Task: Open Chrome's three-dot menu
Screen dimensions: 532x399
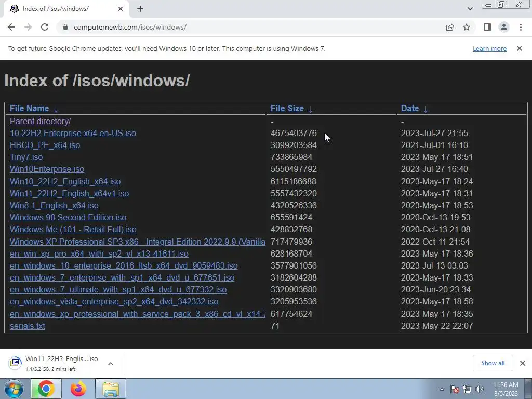Action: pyautogui.click(x=521, y=27)
